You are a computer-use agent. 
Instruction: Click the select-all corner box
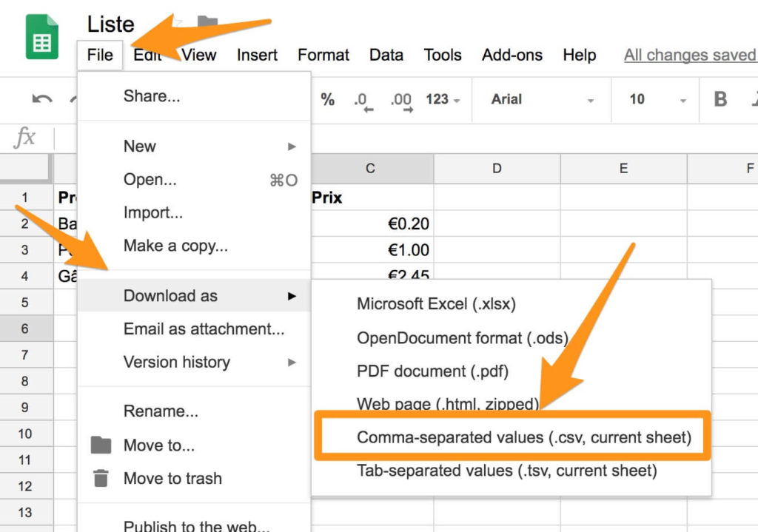[x=26, y=168]
